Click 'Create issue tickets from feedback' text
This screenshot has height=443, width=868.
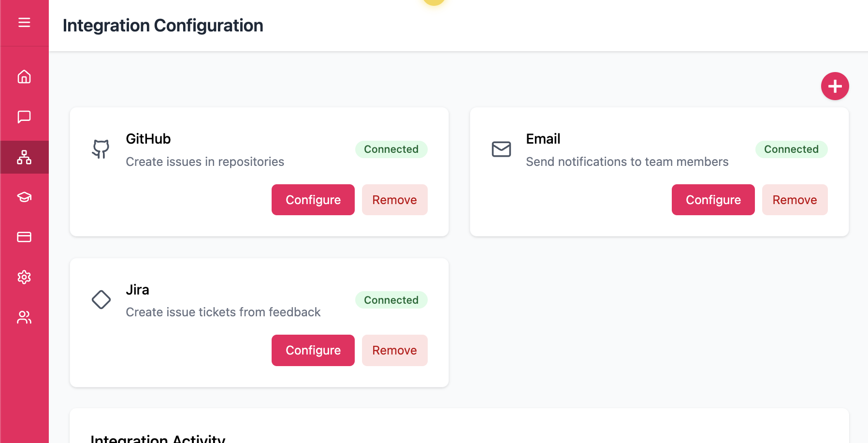tap(223, 312)
